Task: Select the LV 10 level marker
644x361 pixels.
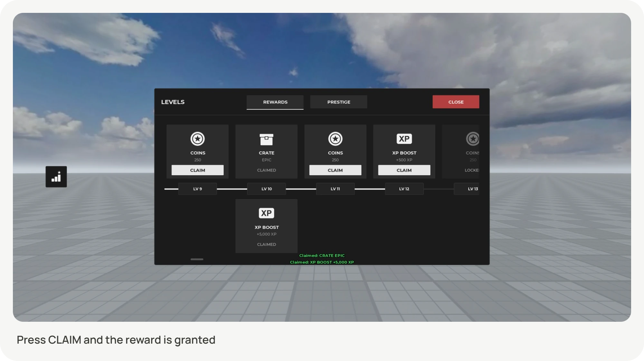Action: coord(266,189)
